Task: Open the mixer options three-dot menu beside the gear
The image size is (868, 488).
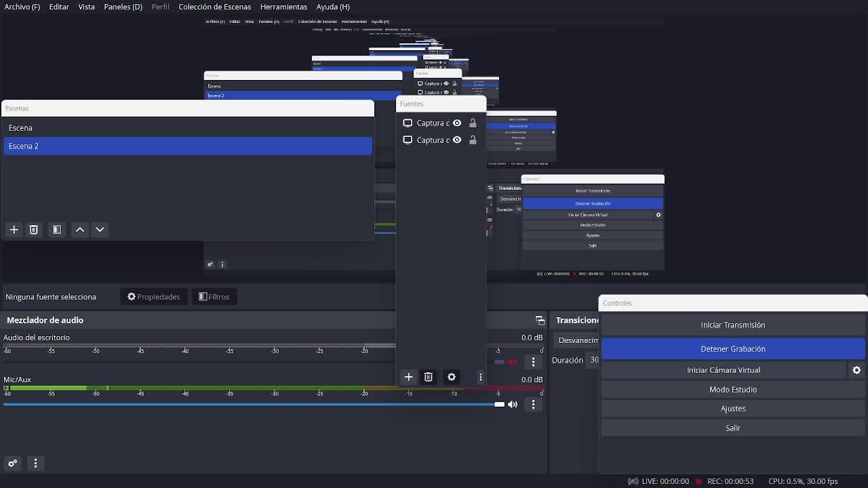Action: [x=35, y=464]
